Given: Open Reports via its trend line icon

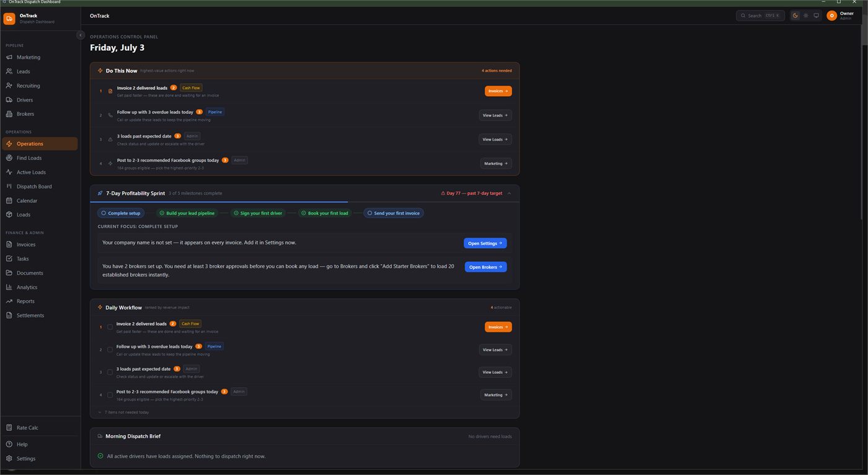Looking at the screenshot, I should tap(9, 301).
